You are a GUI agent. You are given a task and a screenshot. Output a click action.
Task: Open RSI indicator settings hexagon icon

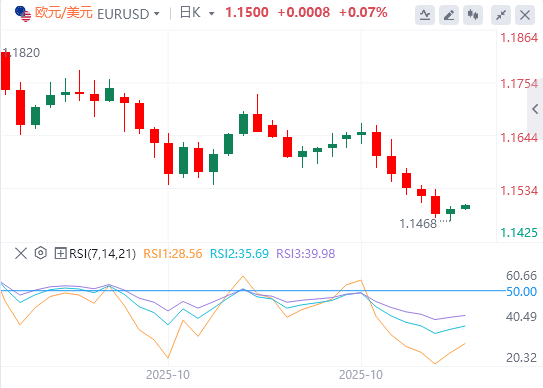tap(41, 253)
